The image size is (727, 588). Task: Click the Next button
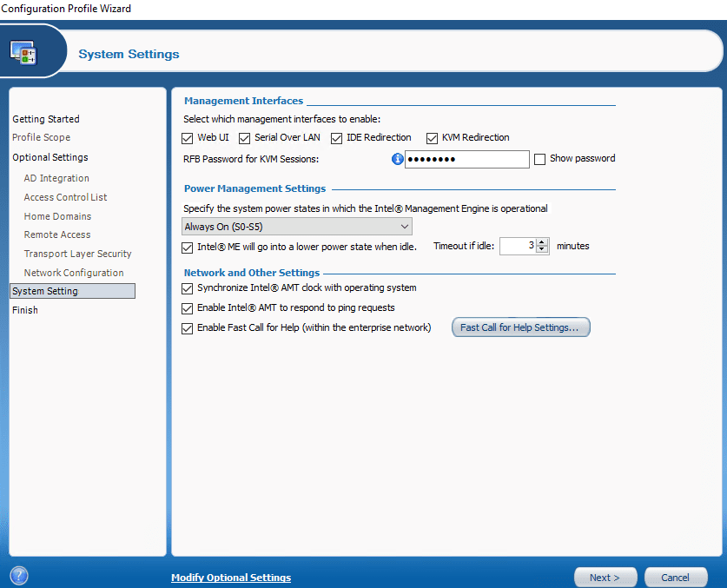pyautogui.click(x=605, y=578)
